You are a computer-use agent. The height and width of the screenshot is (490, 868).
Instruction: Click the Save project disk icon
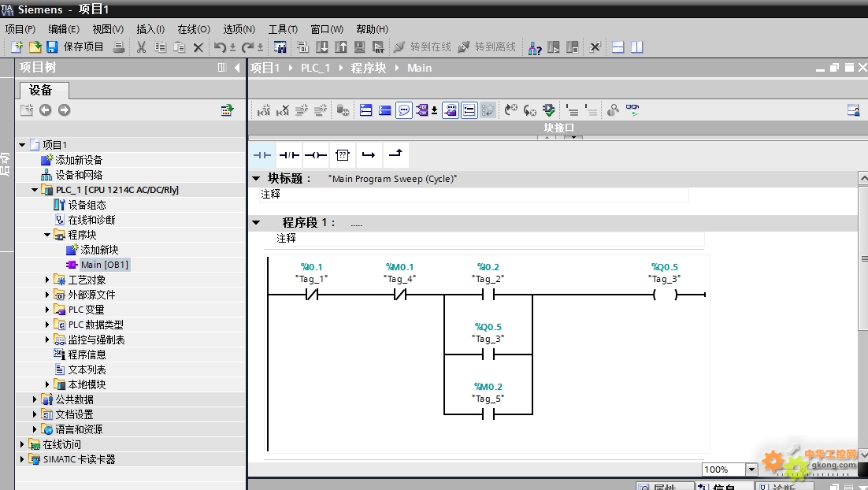tap(52, 47)
